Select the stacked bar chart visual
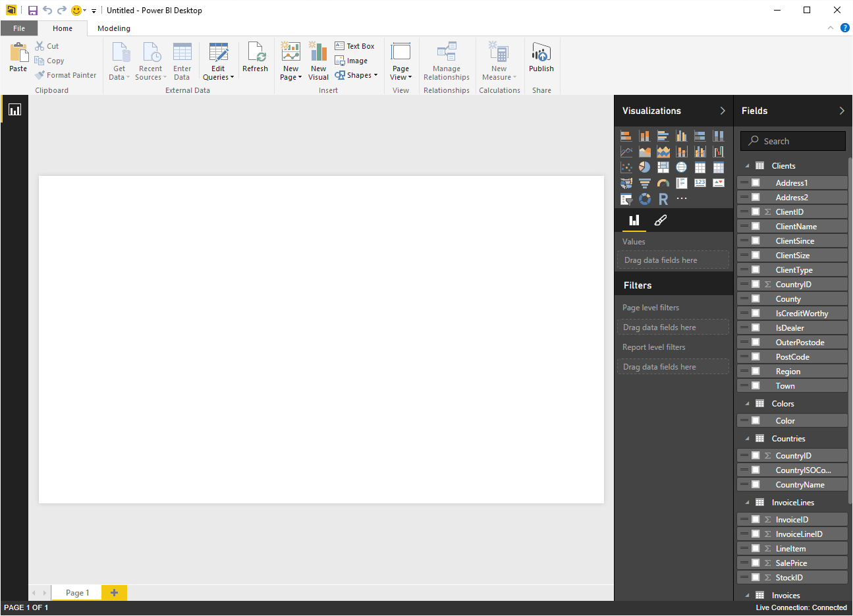Image resolution: width=853 pixels, height=616 pixels. click(x=626, y=136)
